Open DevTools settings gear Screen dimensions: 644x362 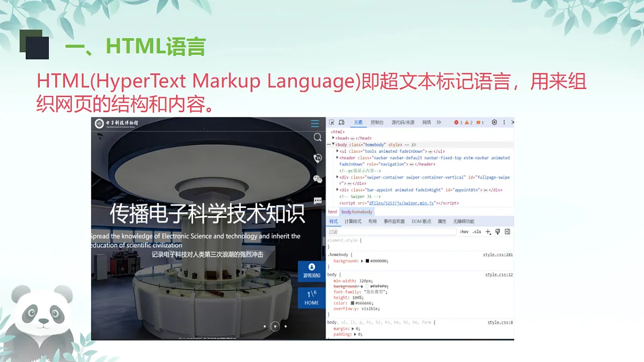coord(494,122)
